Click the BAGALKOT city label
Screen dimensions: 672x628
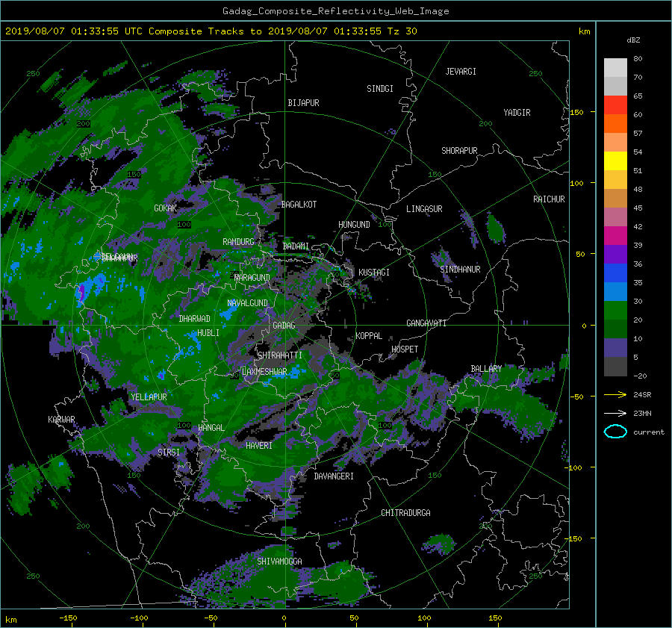[x=299, y=205]
